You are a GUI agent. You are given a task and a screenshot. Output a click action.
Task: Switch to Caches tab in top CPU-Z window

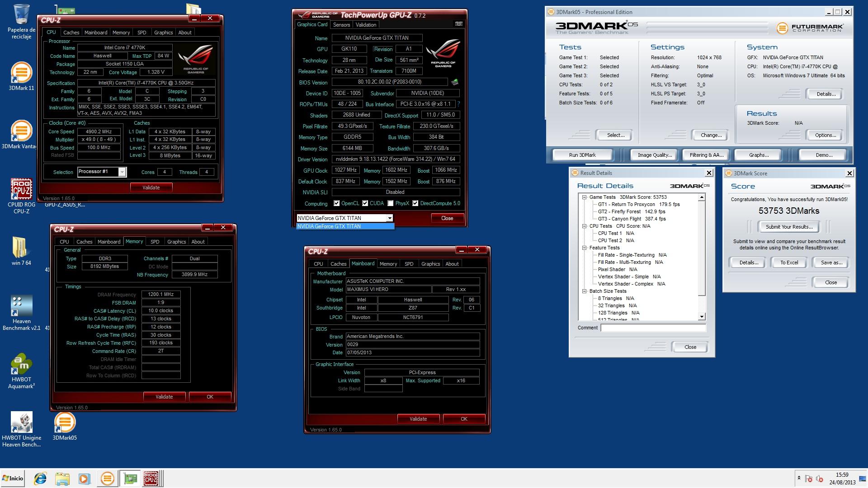pos(71,33)
